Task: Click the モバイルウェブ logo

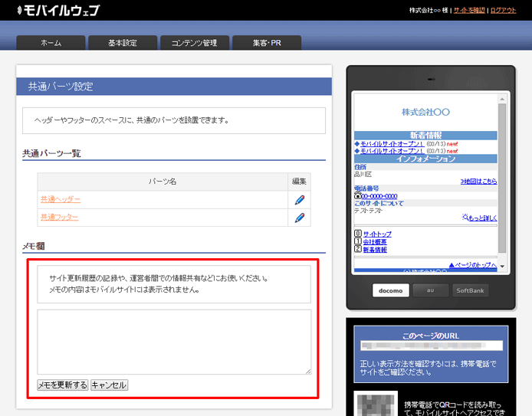Action: [52, 10]
